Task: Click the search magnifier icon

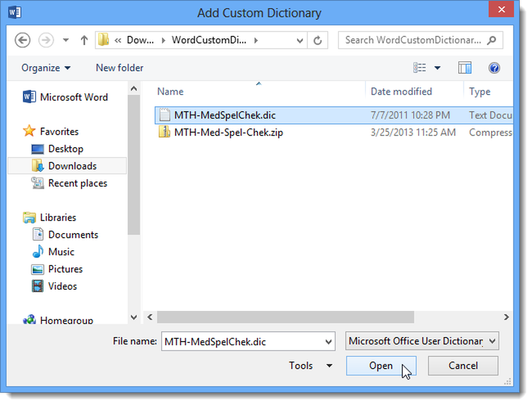Action: point(492,40)
